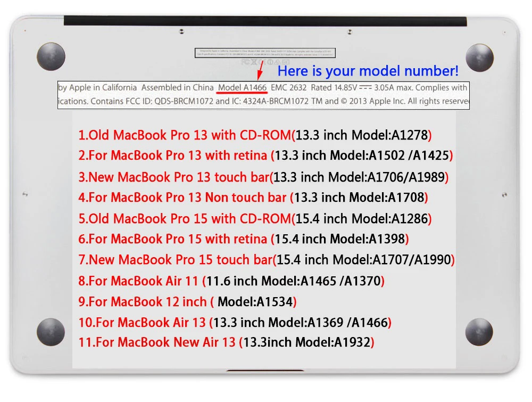Image resolution: width=532 pixels, height=402 pixels.
Task: Click the underlined 'Model A1466' text
Action: click(242, 88)
